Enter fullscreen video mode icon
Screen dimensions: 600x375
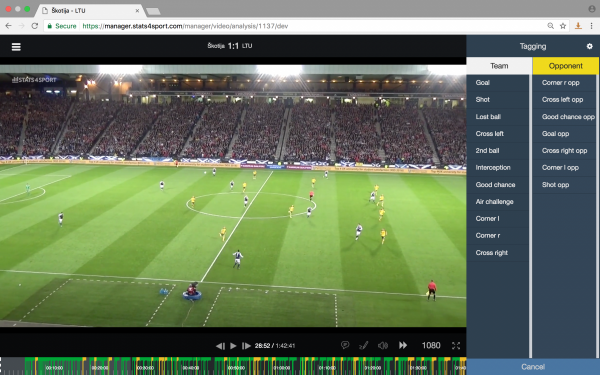(x=456, y=346)
